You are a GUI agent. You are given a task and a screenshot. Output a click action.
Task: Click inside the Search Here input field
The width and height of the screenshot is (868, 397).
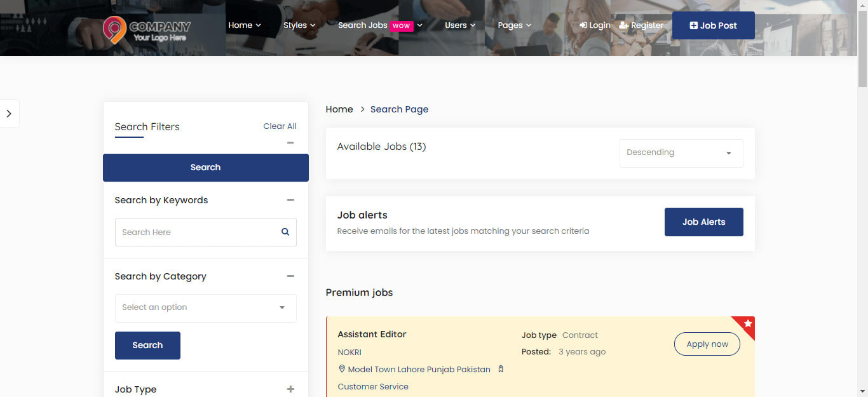click(x=191, y=232)
